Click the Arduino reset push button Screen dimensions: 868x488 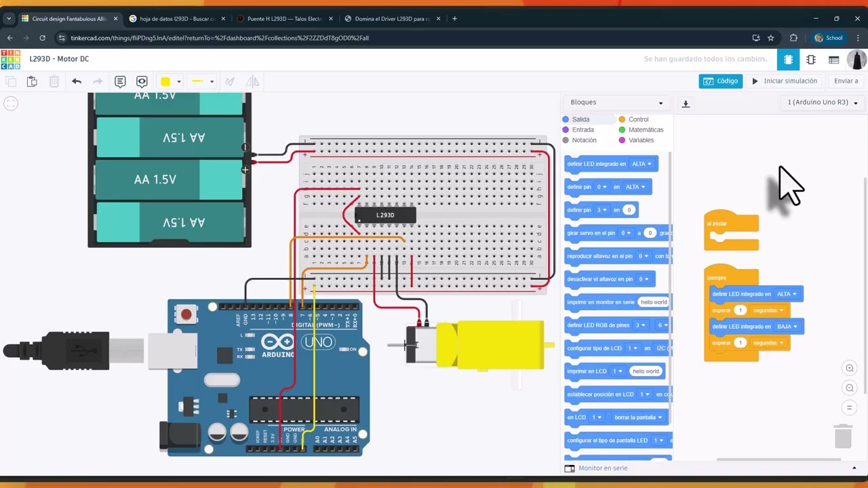point(186,314)
